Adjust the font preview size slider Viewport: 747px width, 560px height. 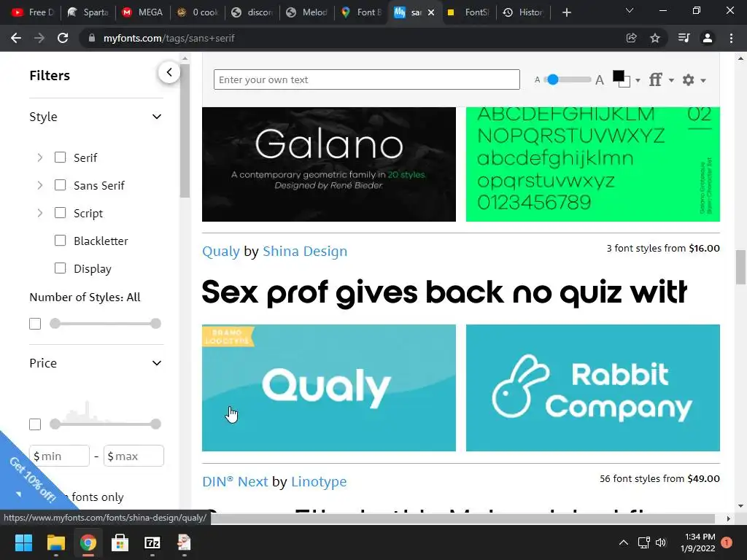[553, 79]
